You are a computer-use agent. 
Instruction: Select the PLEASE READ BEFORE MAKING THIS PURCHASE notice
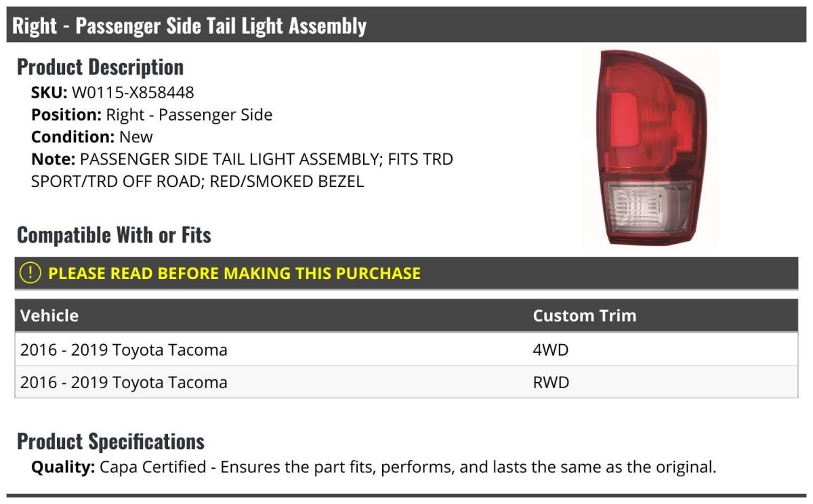(234, 273)
